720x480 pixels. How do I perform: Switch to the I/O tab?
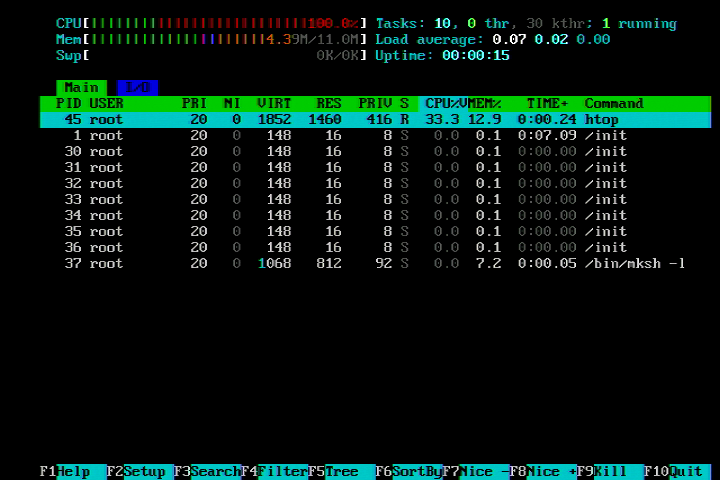coord(137,87)
